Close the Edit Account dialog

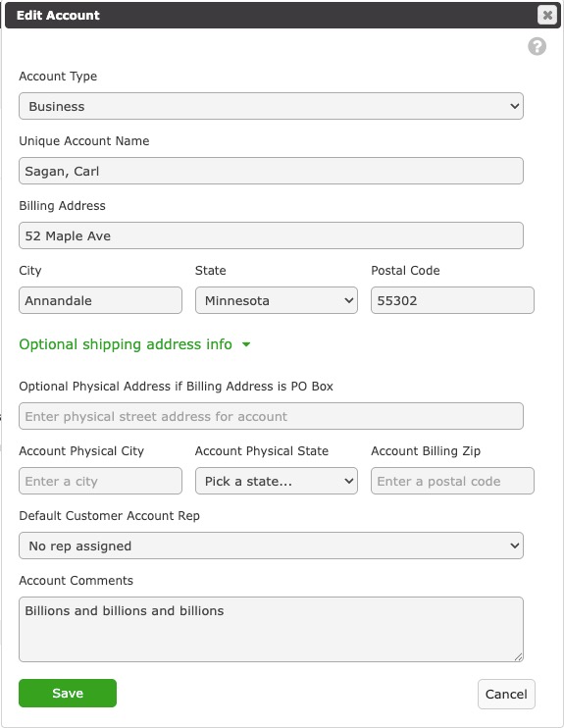[547, 15]
